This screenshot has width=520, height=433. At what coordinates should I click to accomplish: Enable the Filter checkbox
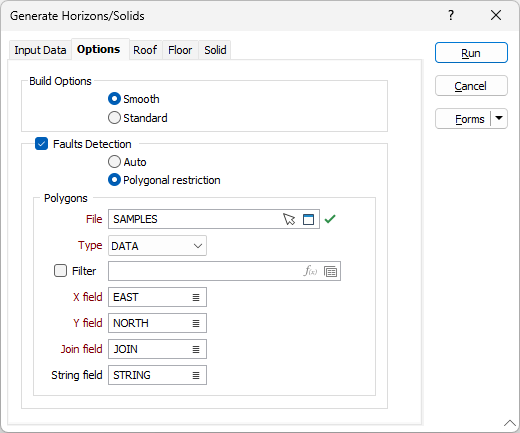tap(60, 271)
